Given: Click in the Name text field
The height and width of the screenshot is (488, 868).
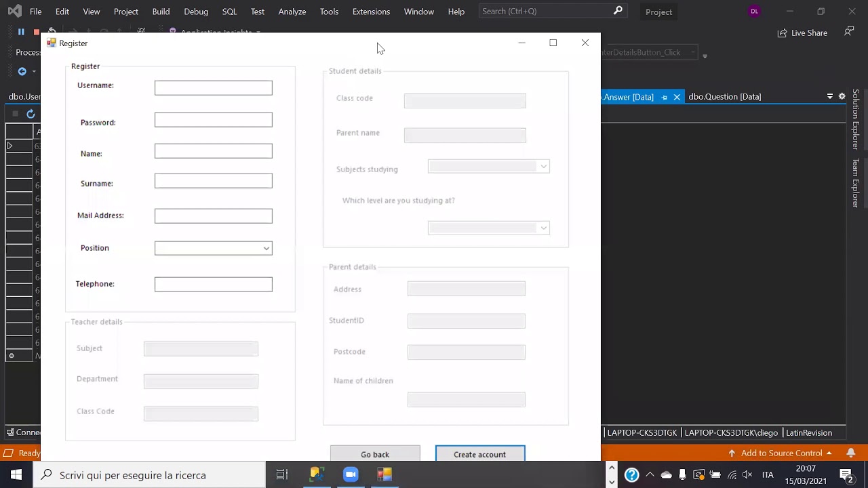Looking at the screenshot, I should [x=214, y=151].
